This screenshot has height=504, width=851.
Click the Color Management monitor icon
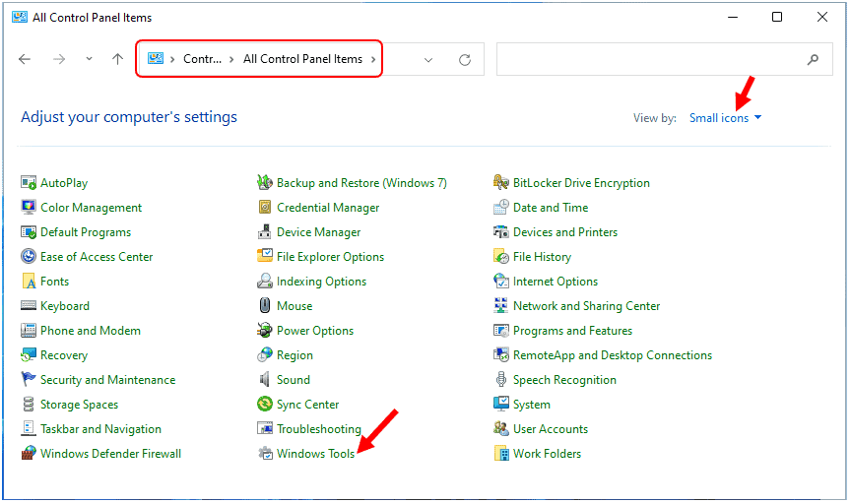pyautogui.click(x=29, y=208)
